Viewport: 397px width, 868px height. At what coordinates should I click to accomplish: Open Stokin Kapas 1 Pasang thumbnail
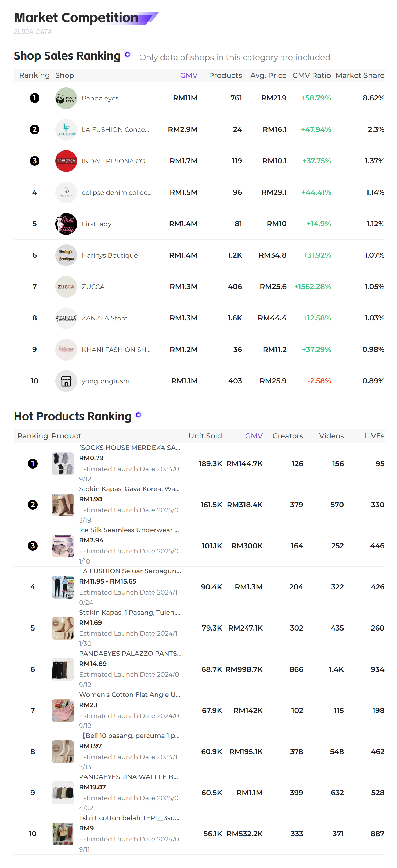coord(63,628)
